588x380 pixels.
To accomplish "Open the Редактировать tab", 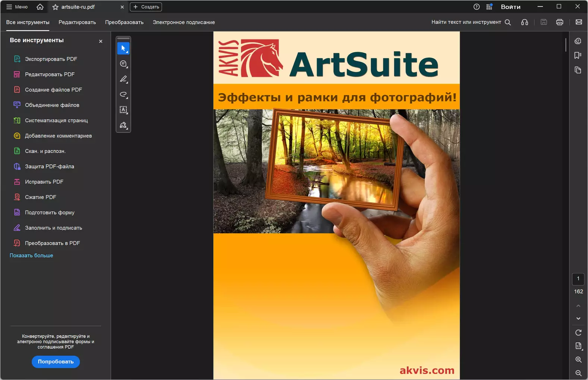I will [77, 22].
